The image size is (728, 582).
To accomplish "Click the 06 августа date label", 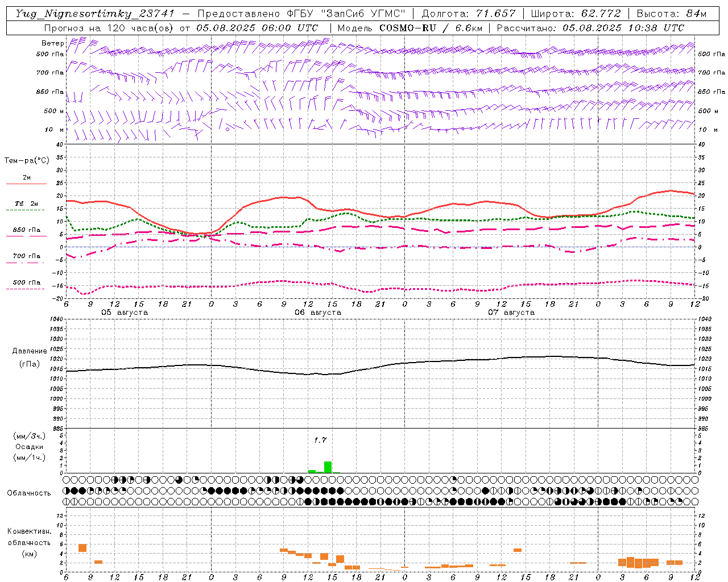I will [318, 313].
